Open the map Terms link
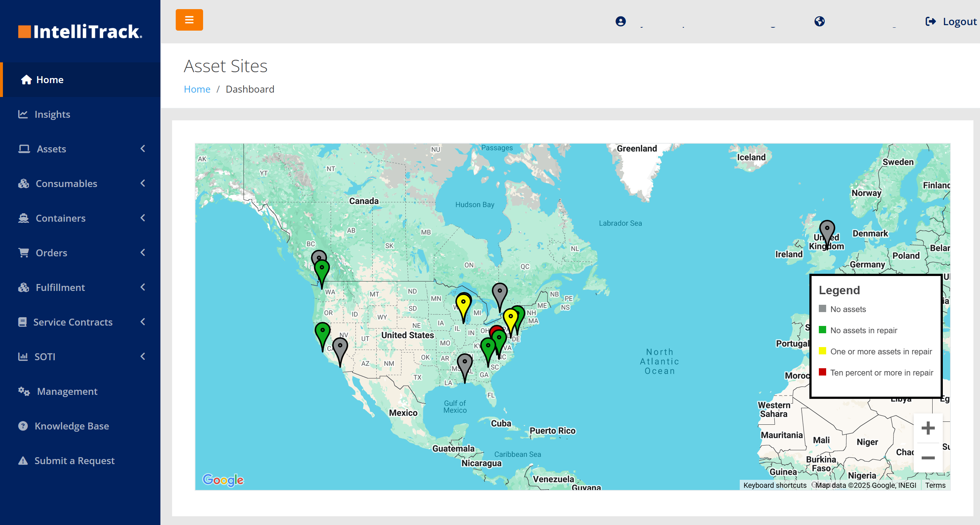Image resolution: width=980 pixels, height=525 pixels. coord(935,485)
